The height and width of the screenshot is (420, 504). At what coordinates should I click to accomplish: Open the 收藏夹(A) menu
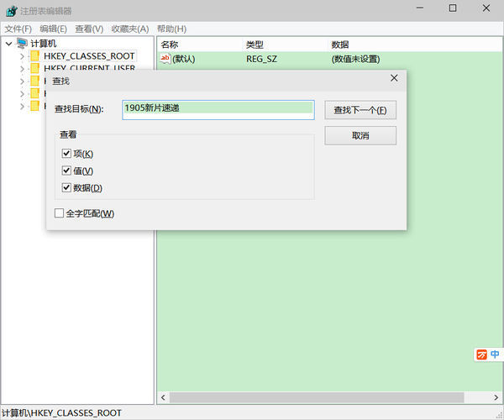coord(130,29)
